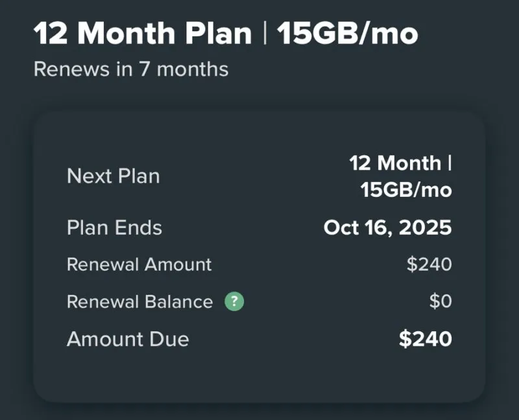
Task: Click the green help icon beside Renewal Balance
Action: click(234, 302)
